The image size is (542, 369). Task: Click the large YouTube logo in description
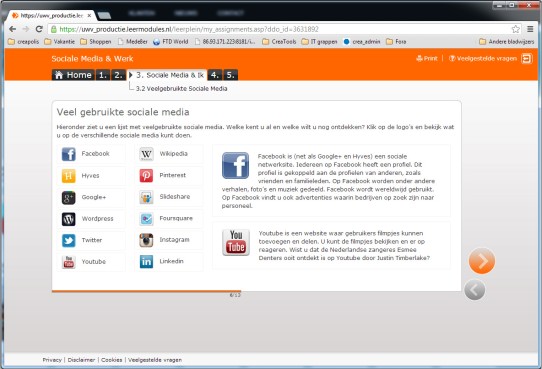[236, 242]
